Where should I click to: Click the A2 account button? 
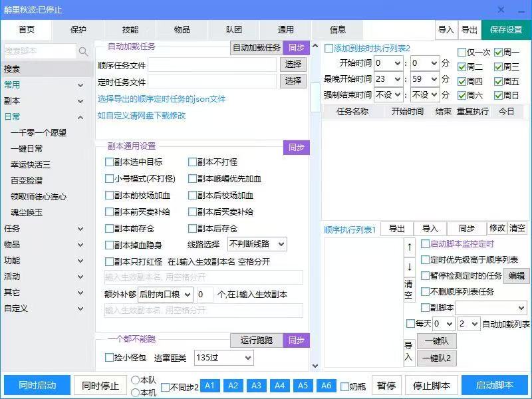233,386
